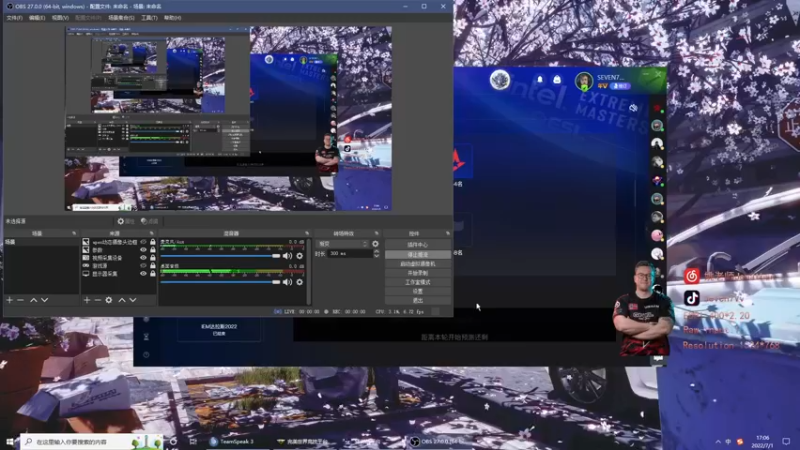The height and width of the screenshot is (450, 800).
Task: Adjust the microphone volume slider
Action: (220, 256)
